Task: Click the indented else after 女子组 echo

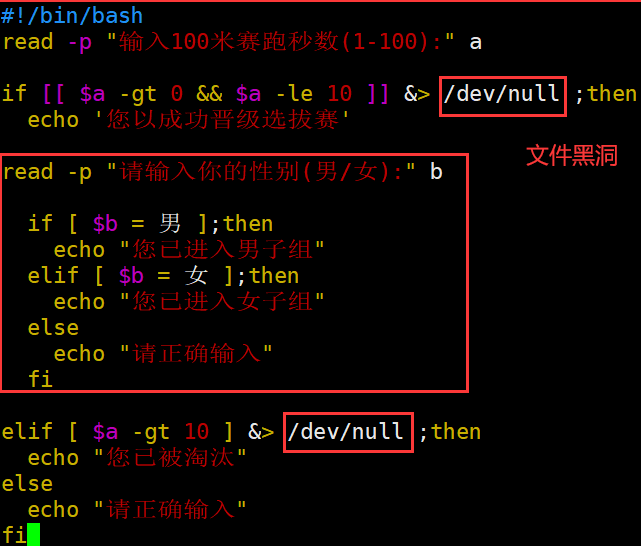Action: [53, 328]
